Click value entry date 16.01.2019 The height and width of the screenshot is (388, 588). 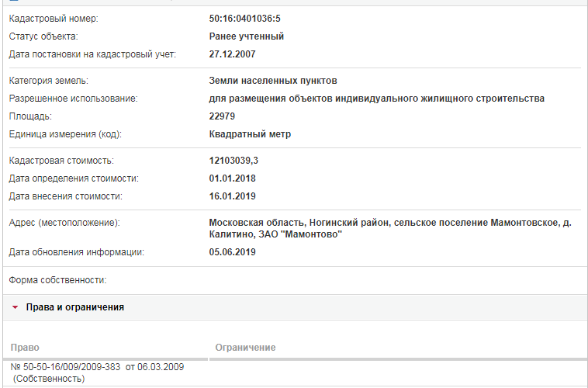coord(232,196)
